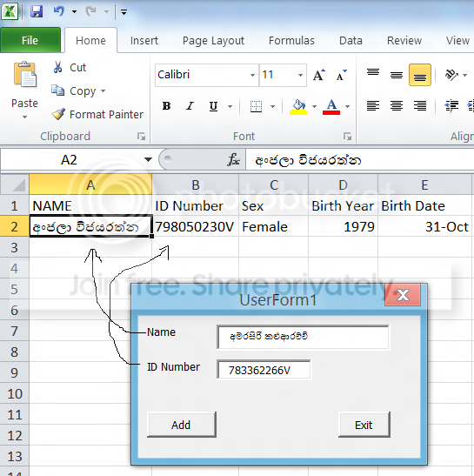
Task: Toggle Italic formatting
Action: (x=190, y=106)
